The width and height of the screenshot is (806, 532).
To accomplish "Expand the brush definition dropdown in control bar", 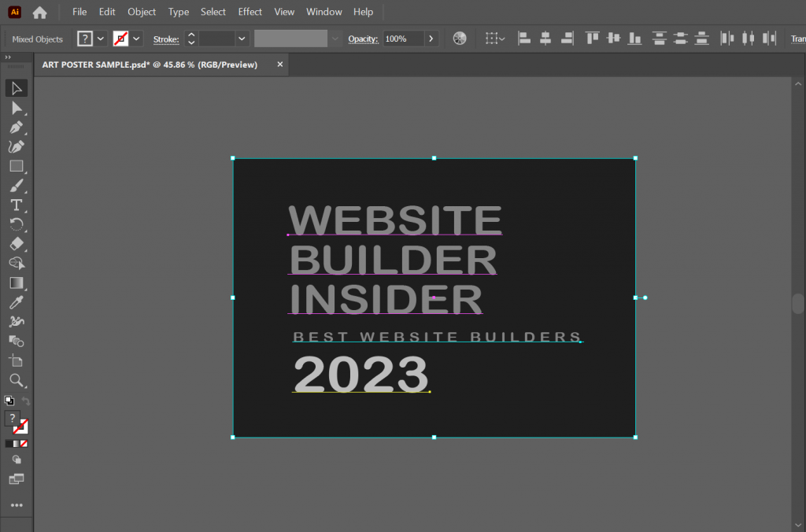I will coord(335,38).
